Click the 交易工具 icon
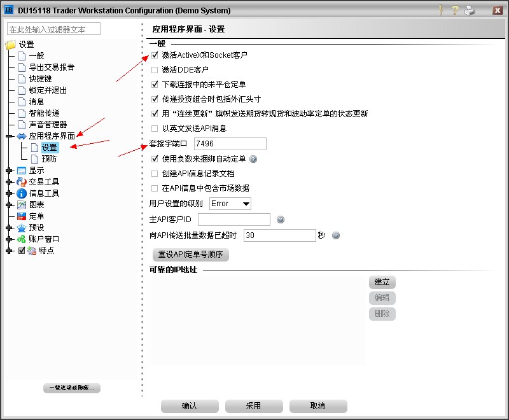The height and width of the screenshot is (420, 509). [22, 182]
